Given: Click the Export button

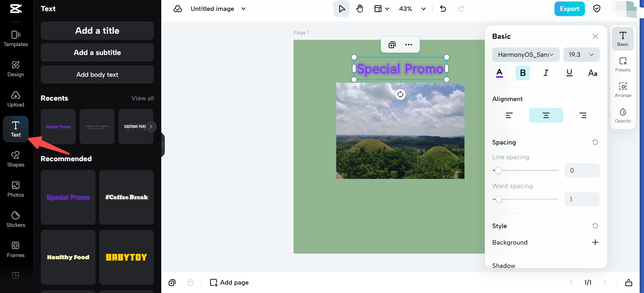Looking at the screenshot, I should click(570, 9).
